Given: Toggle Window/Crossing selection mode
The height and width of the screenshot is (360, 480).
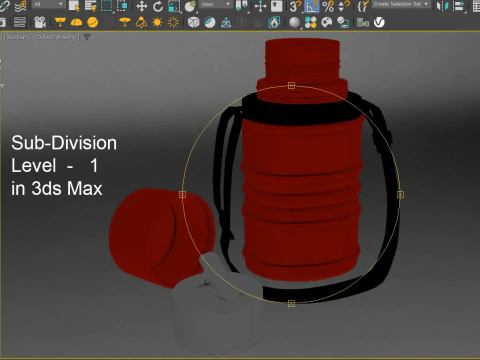Looking at the screenshot, I should (x=122, y=6).
